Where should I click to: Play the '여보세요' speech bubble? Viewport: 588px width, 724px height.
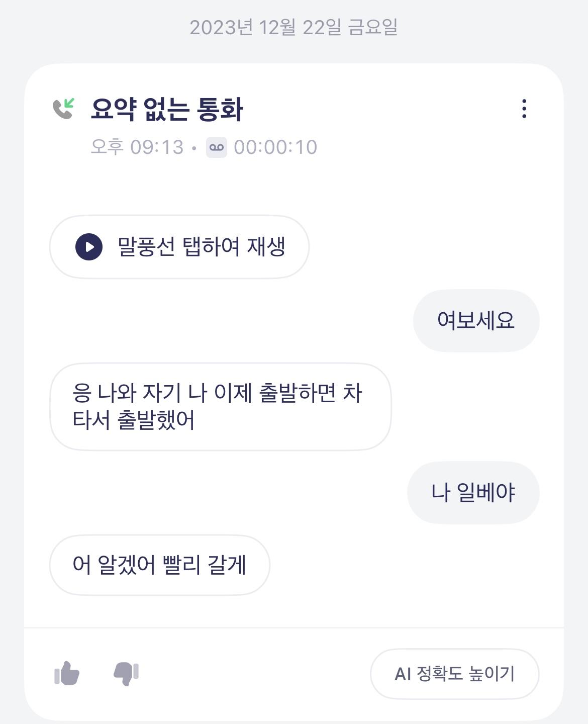tap(476, 320)
